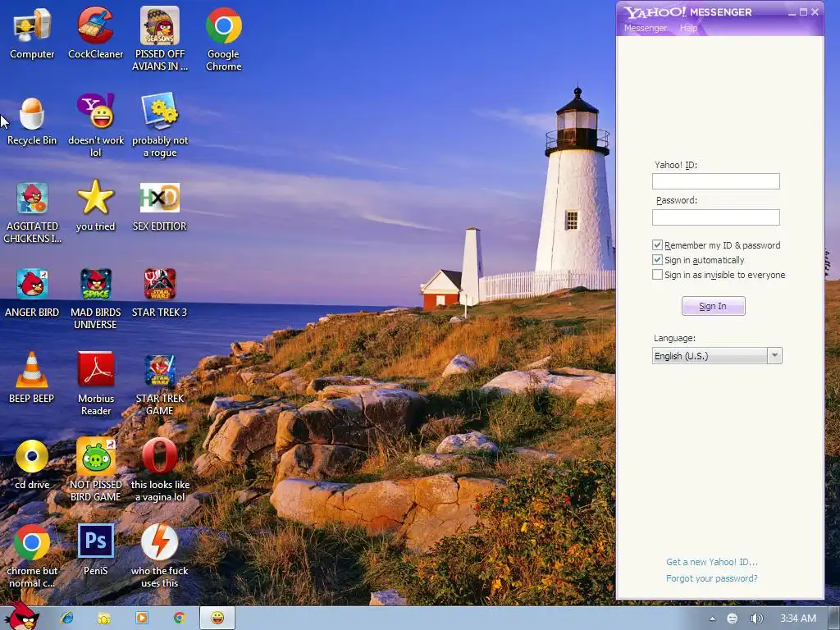
Task: Open the MAD BIRDS UNIVERSE shortcut
Action: tap(95, 299)
